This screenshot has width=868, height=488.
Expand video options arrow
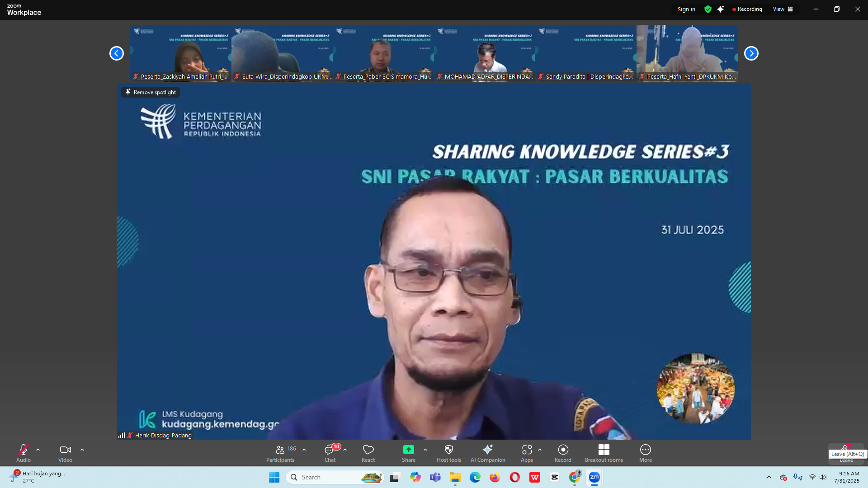coord(82,450)
